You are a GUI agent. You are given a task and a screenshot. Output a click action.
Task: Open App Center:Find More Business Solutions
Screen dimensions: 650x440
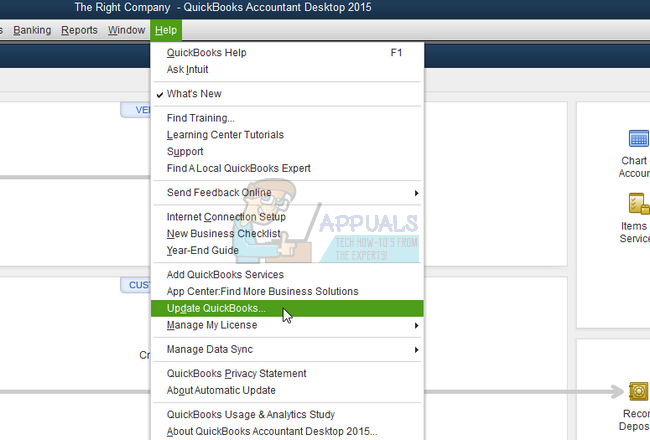click(287, 292)
